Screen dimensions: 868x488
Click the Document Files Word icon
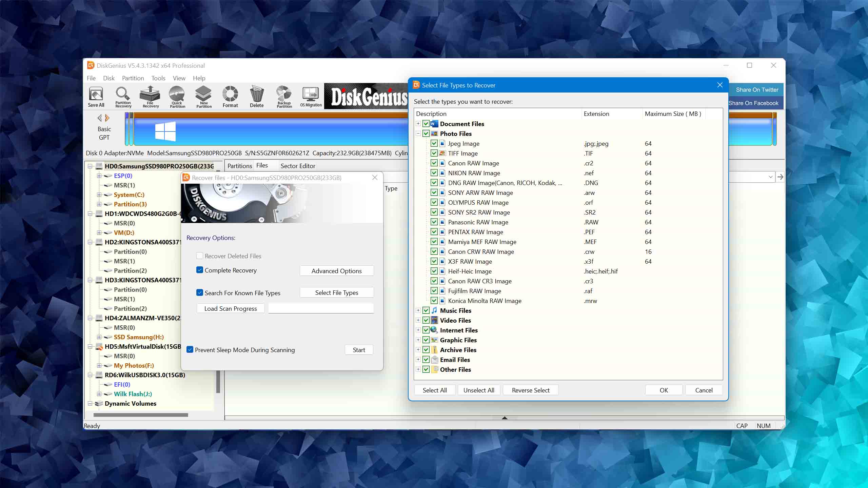point(434,124)
